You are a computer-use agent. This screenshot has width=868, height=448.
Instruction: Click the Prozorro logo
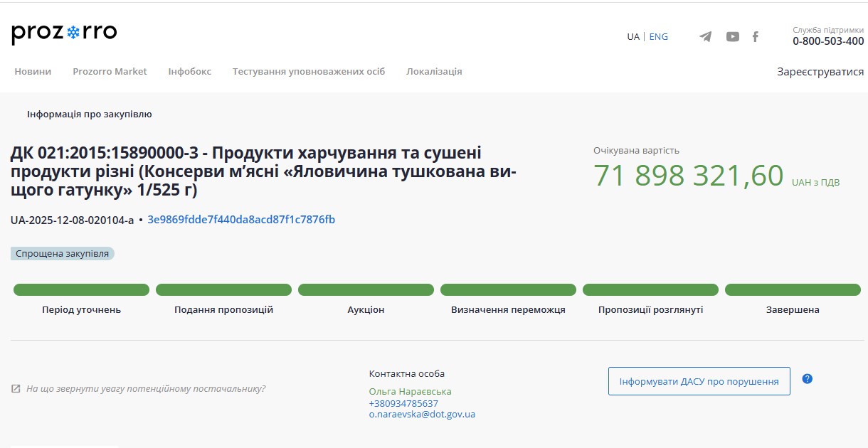tap(64, 33)
